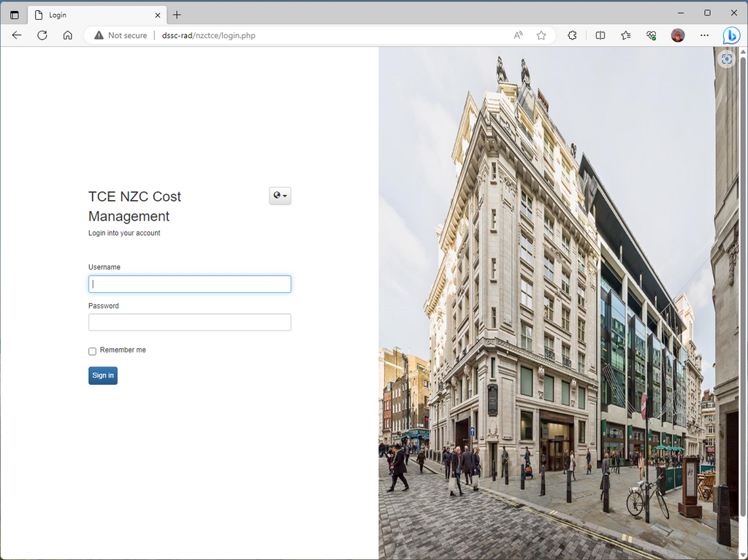Open the browser home page
The height and width of the screenshot is (560, 748).
click(68, 35)
